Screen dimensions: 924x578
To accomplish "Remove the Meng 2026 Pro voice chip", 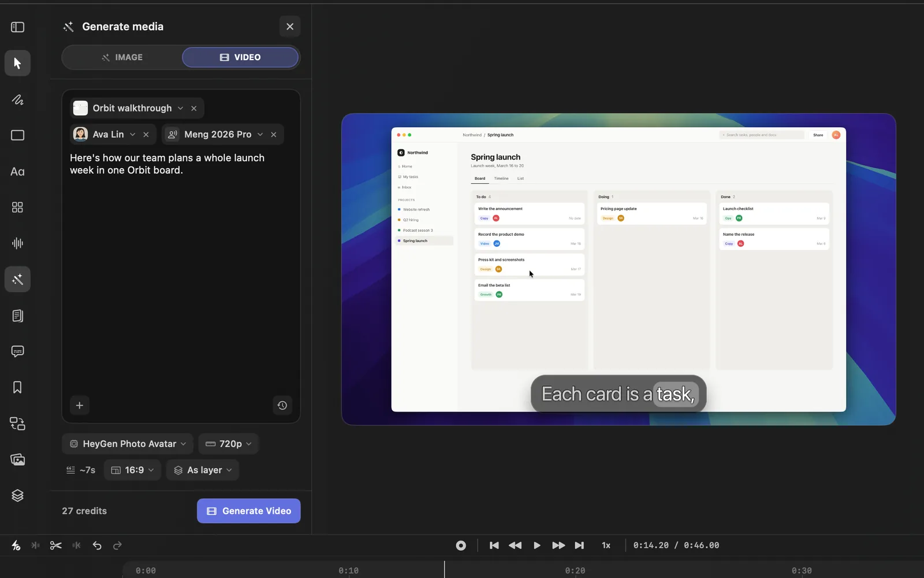I will click(274, 134).
